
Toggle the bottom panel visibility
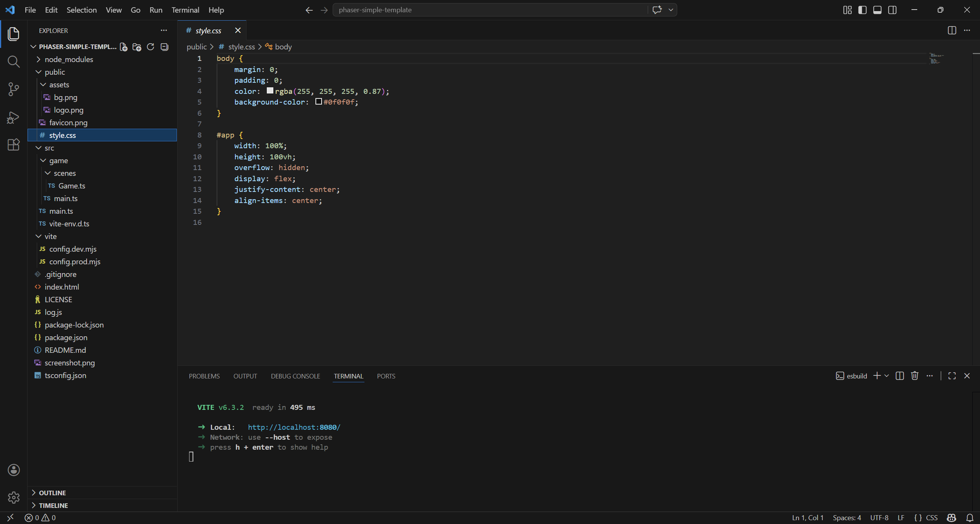pyautogui.click(x=877, y=10)
